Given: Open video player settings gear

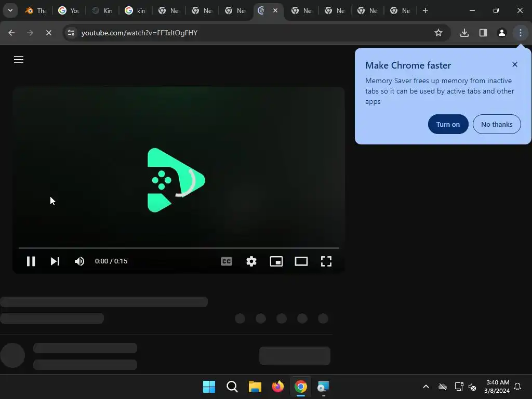Looking at the screenshot, I should click(251, 261).
